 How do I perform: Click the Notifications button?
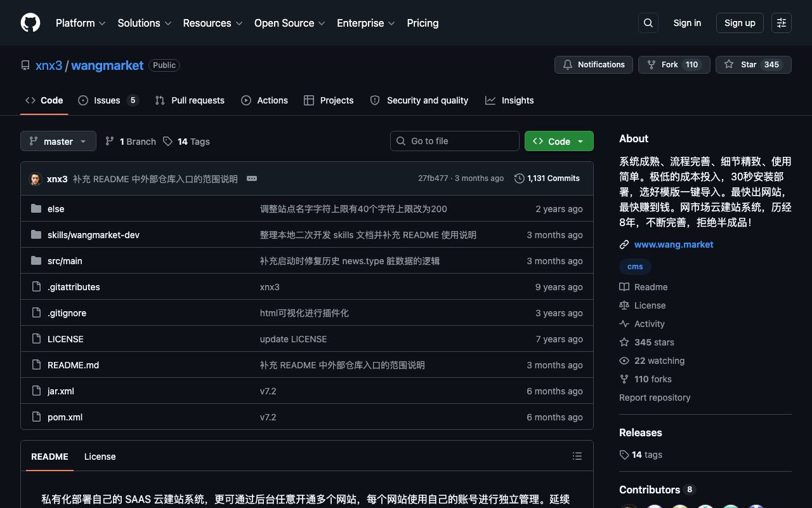(x=594, y=65)
